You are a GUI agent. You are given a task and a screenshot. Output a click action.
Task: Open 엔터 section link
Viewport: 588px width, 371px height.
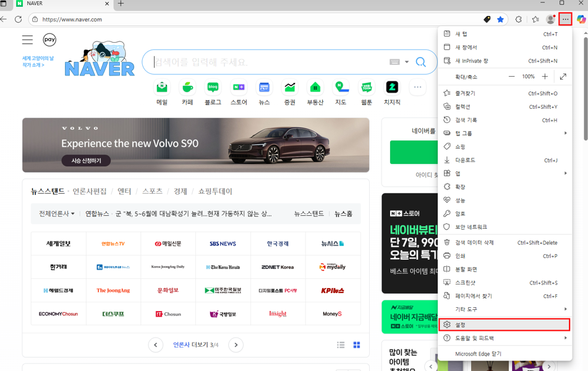tap(124, 191)
